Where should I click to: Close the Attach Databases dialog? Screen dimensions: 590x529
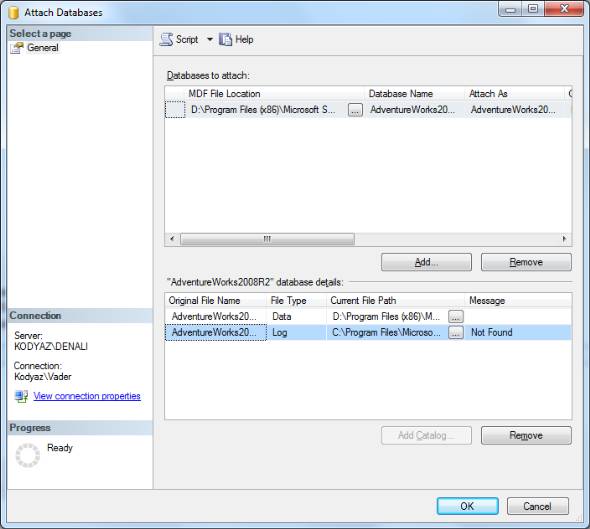pos(564,9)
